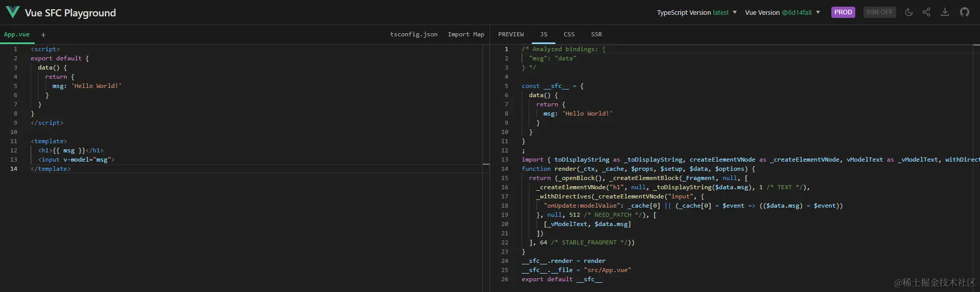Click the share link icon
This screenshot has height=292, width=980.
coord(926,12)
